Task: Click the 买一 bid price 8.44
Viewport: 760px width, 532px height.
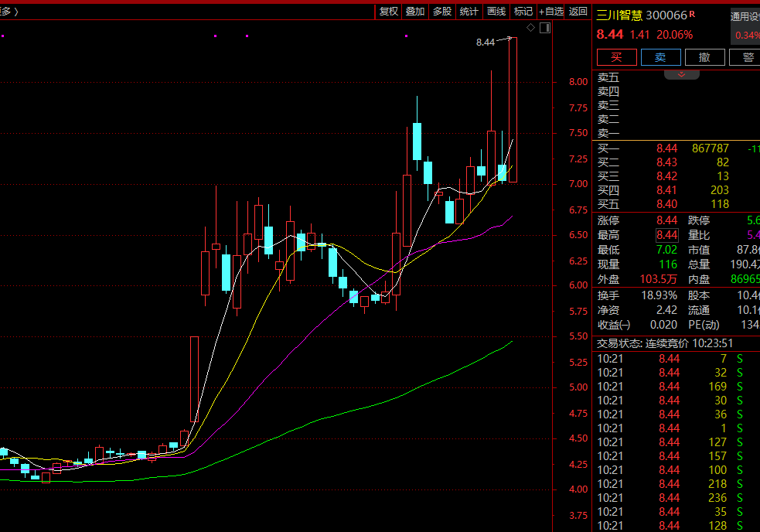Action: pos(666,148)
